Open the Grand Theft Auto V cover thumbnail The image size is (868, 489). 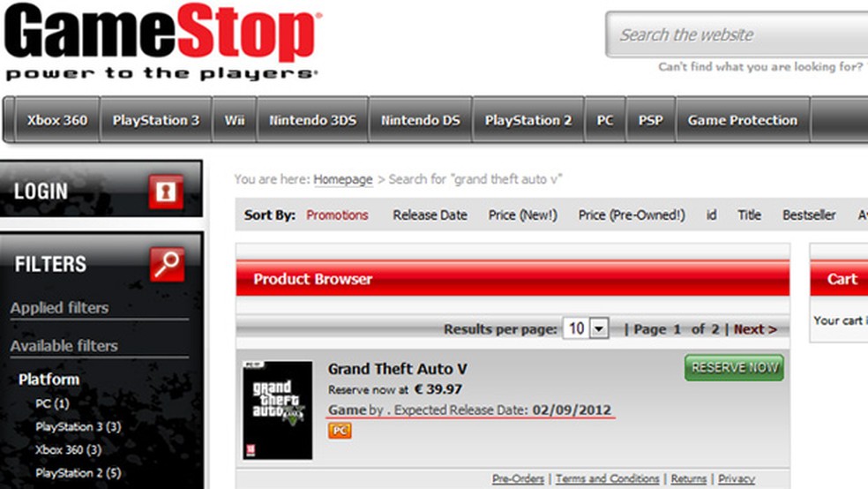tap(277, 410)
